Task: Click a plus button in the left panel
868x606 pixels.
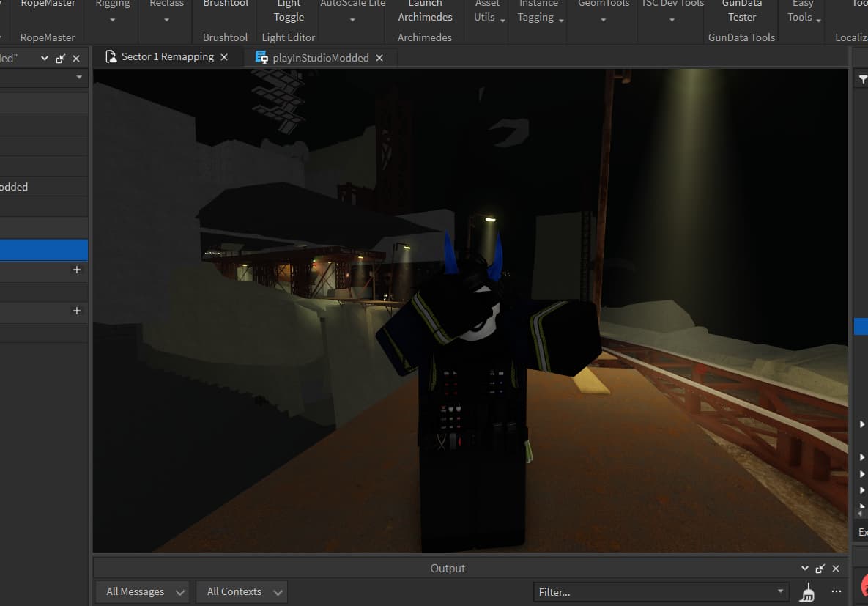Action: (x=76, y=270)
